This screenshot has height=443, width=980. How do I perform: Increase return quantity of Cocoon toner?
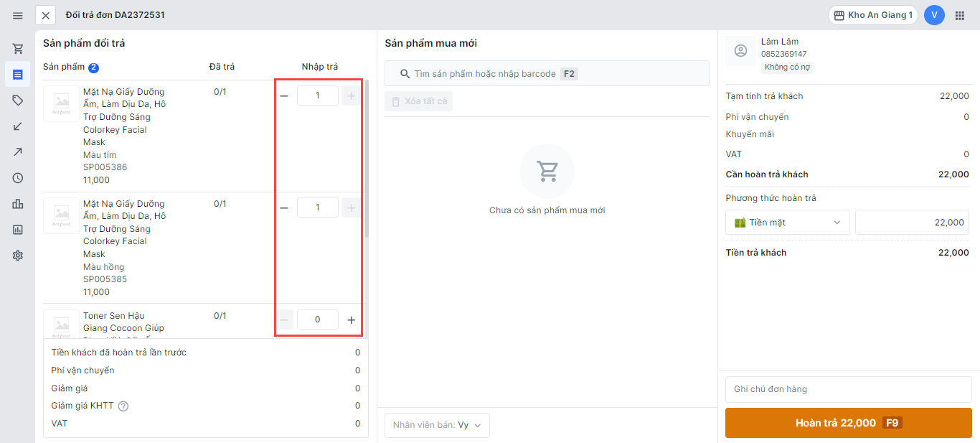pos(351,320)
